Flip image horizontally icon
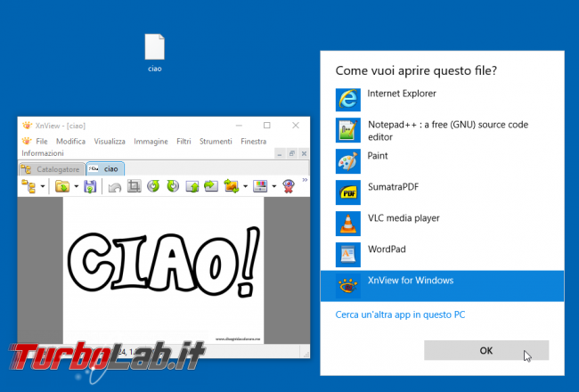This screenshot has height=392, width=579. pos(211,186)
